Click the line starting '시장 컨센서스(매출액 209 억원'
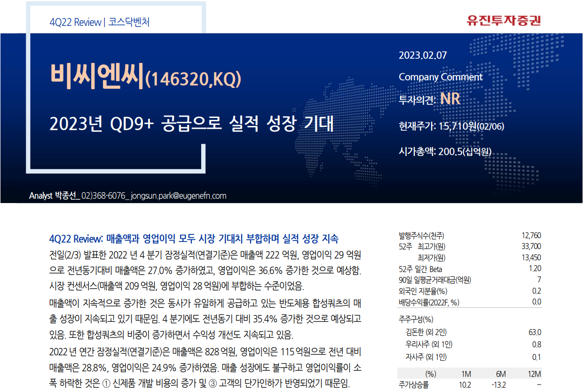Viewport: 583px width, 392px height. pos(177,286)
